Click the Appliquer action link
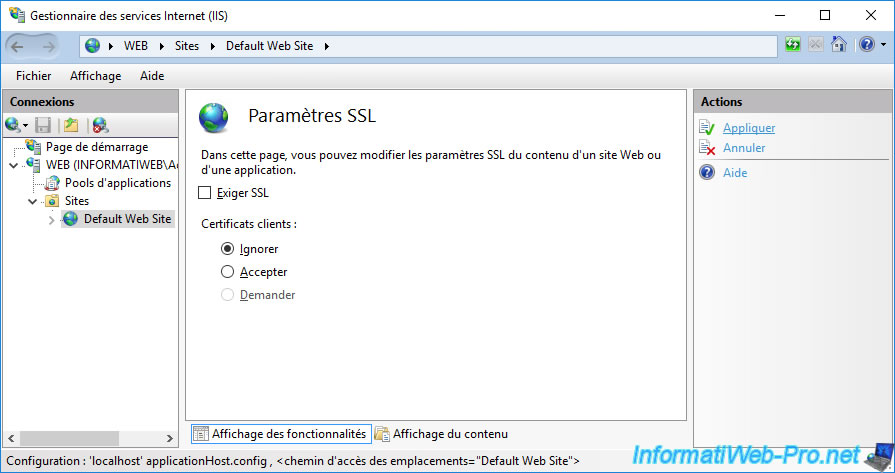Image resolution: width=895 pixels, height=473 pixels. click(748, 128)
